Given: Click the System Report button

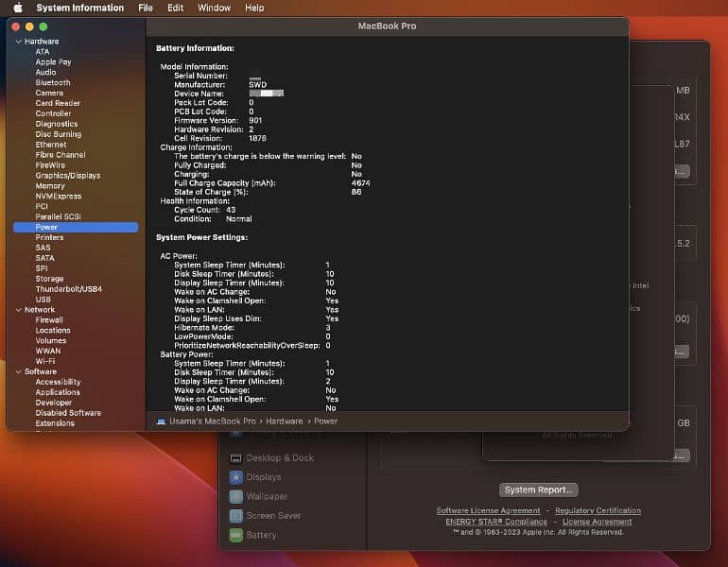Looking at the screenshot, I should (x=538, y=490).
